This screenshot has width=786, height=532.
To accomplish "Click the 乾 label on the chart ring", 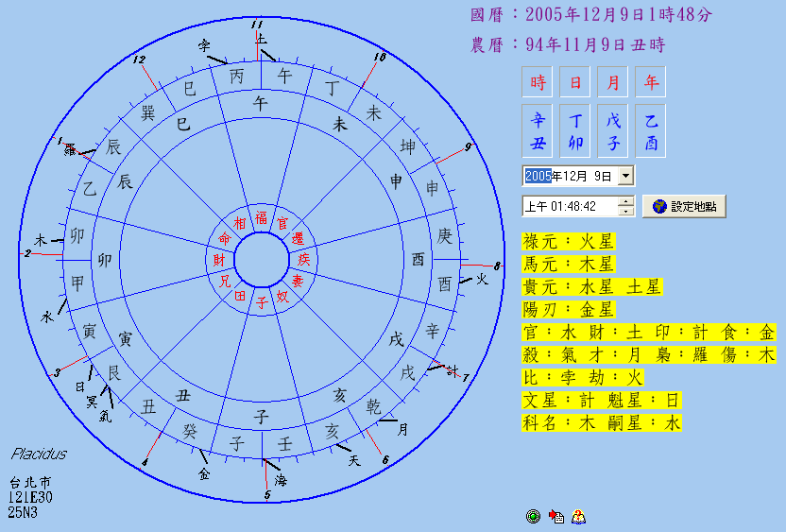I will click(373, 406).
